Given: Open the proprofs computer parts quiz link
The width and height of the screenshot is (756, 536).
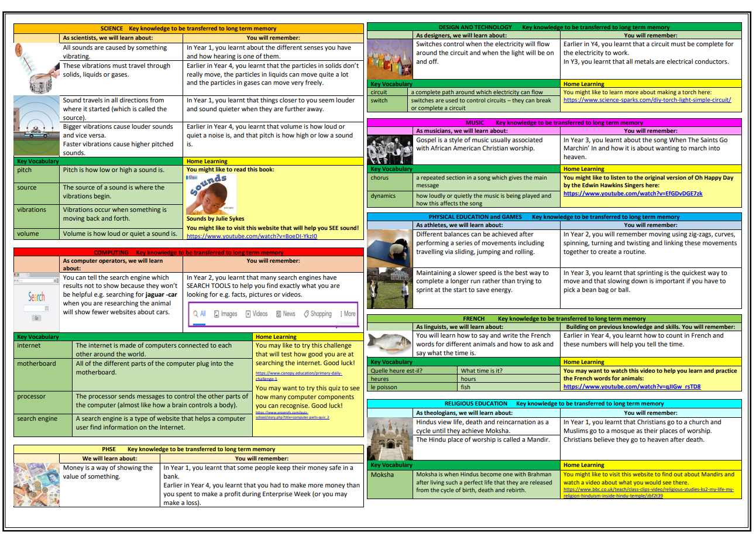Looking at the screenshot, I should point(293,415).
